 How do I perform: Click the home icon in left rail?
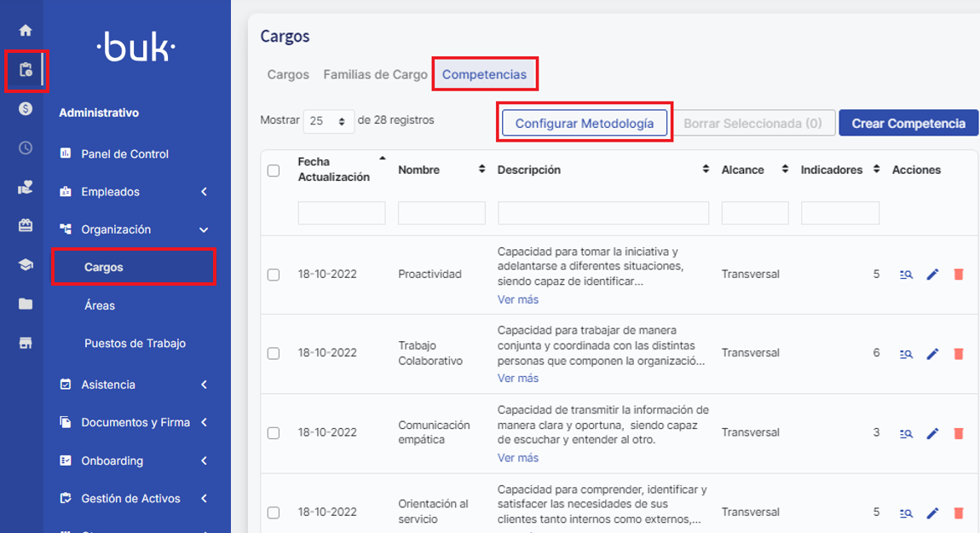[x=26, y=31]
